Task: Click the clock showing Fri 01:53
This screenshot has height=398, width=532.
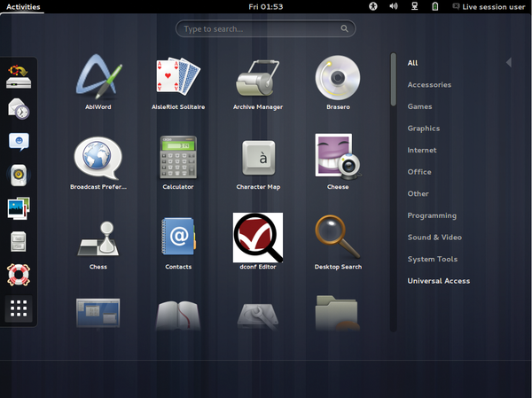Action: click(x=265, y=6)
